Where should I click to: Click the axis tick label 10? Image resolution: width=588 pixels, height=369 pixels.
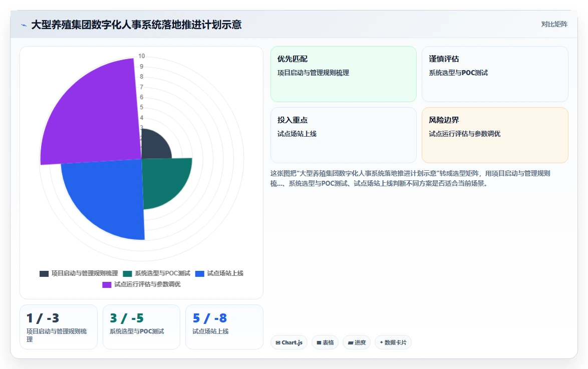141,56
